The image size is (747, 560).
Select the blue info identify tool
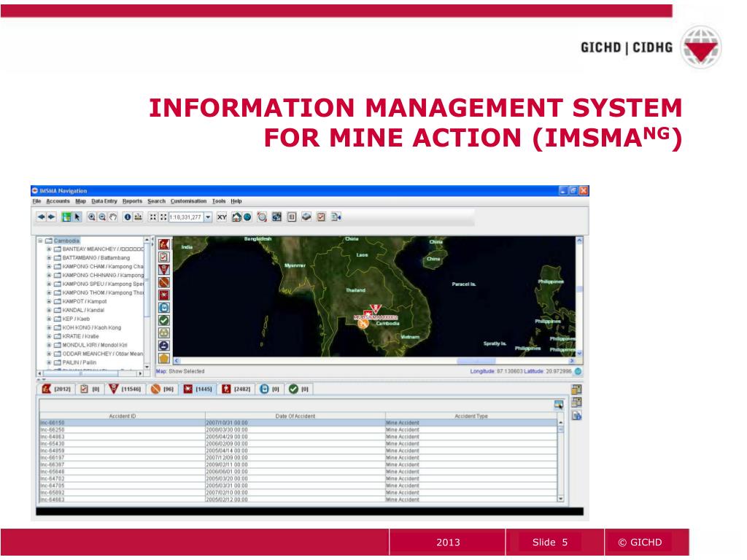click(x=128, y=217)
